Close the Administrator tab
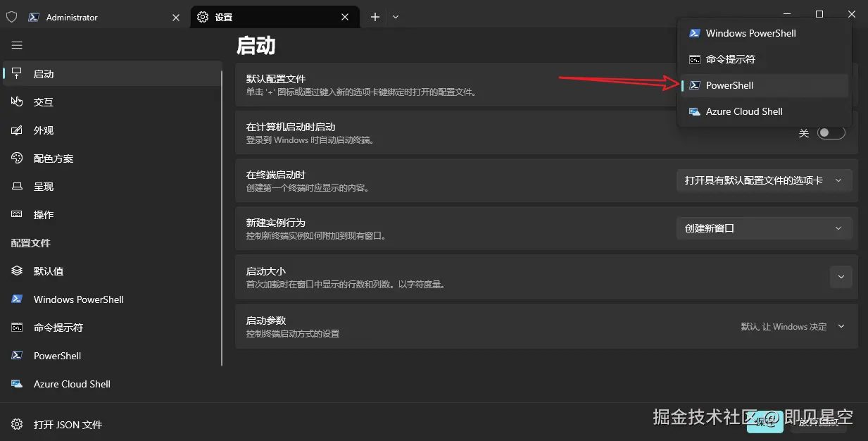The height and width of the screenshot is (441, 868). tap(176, 17)
